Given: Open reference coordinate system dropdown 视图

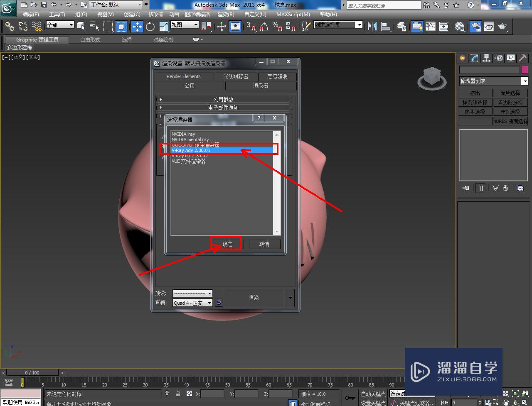Looking at the screenshot, I should tap(185, 25).
